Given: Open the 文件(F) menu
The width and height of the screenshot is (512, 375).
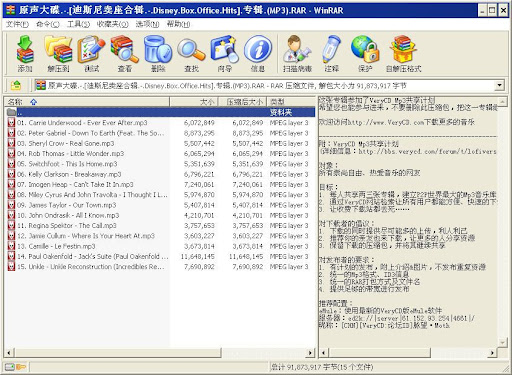Looking at the screenshot, I should point(17,24).
